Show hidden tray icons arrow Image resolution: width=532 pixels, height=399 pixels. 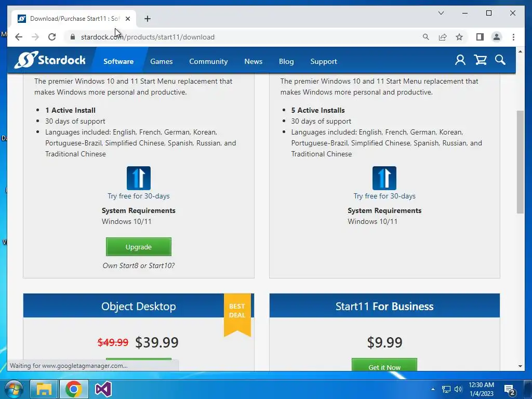tap(433, 389)
